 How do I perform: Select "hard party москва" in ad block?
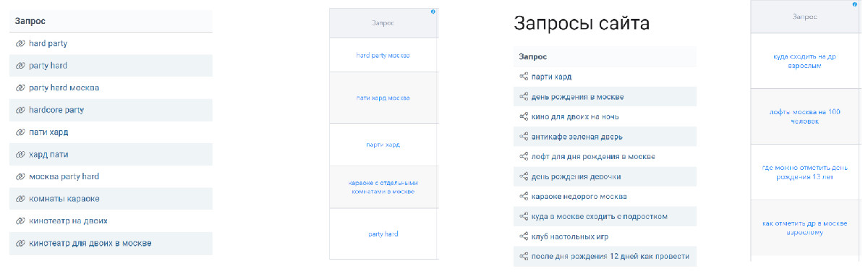[x=383, y=55]
